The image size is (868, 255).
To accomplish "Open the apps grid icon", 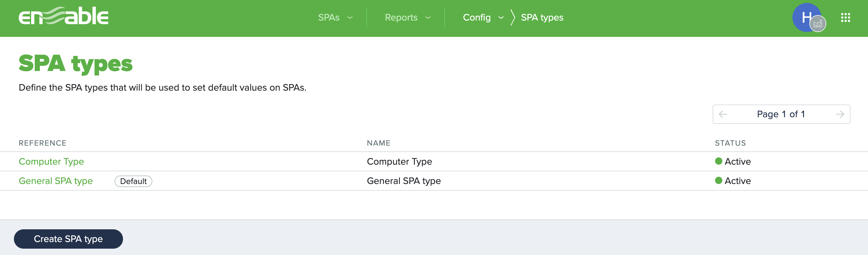I will (845, 18).
